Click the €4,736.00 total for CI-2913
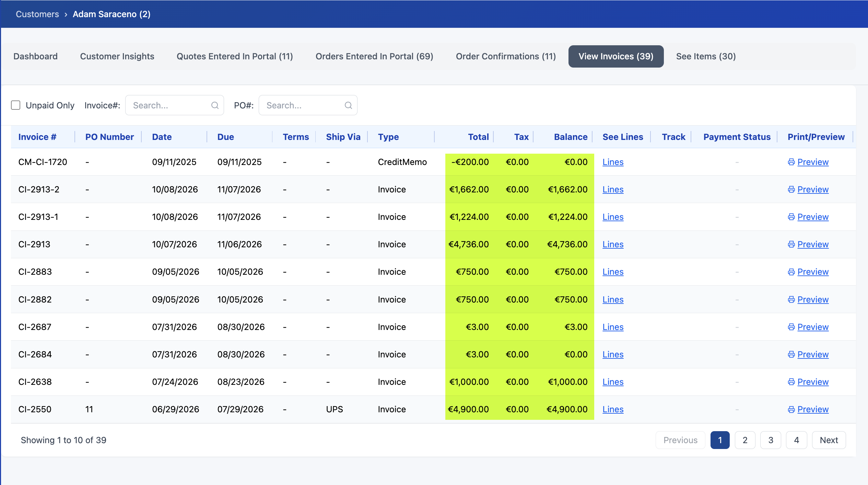The height and width of the screenshot is (485, 868). click(468, 244)
